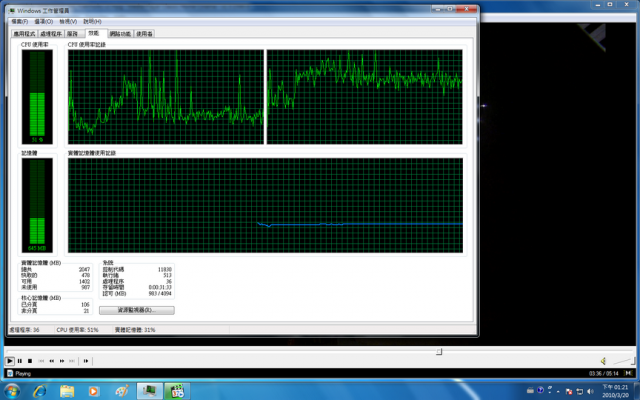This screenshot has width=640, height=400.
Task: Click the Task Manager title bar icon
Action: 11,11
